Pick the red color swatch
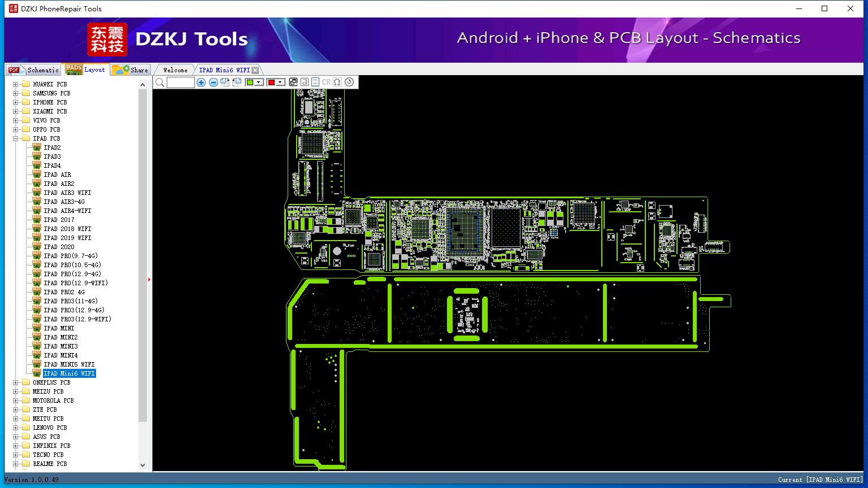Screen dimensions: 868x488 click(271, 82)
